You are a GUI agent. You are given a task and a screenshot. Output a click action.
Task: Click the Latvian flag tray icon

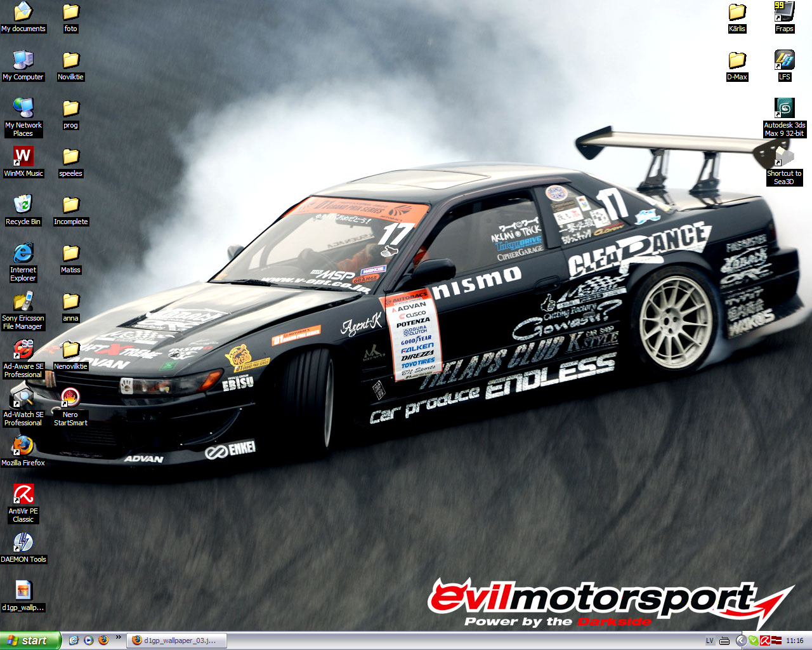click(x=776, y=640)
